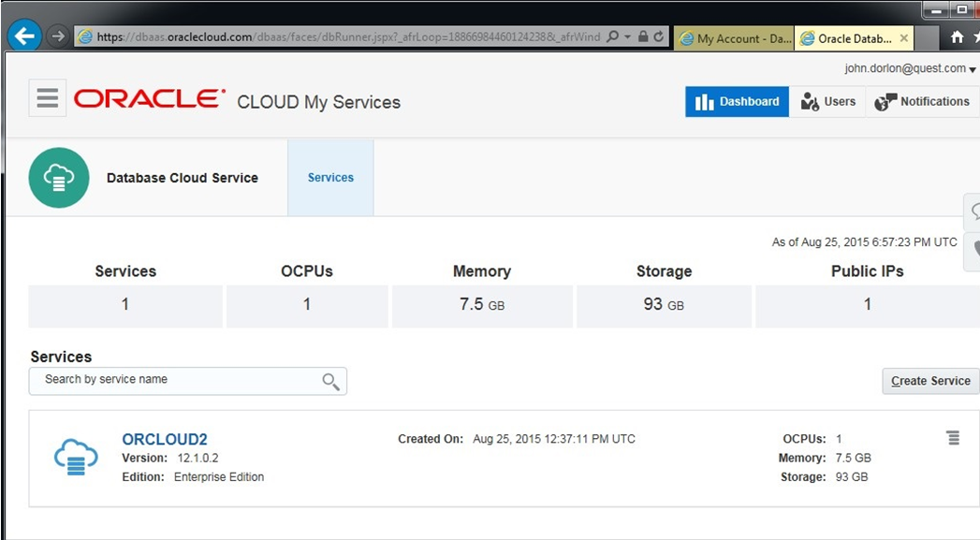This screenshot has height=540, width=980.
Task: Switch to the My Account browser tab
Action: (735, 38)
